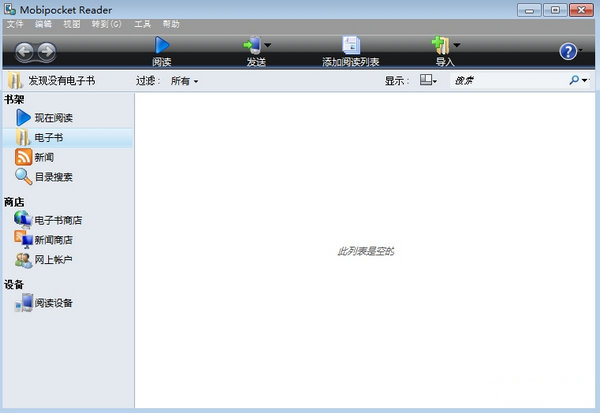600x413 pixels.
Task: Click the 阅读 play icon in toolbar
Action: pos(162,45)
